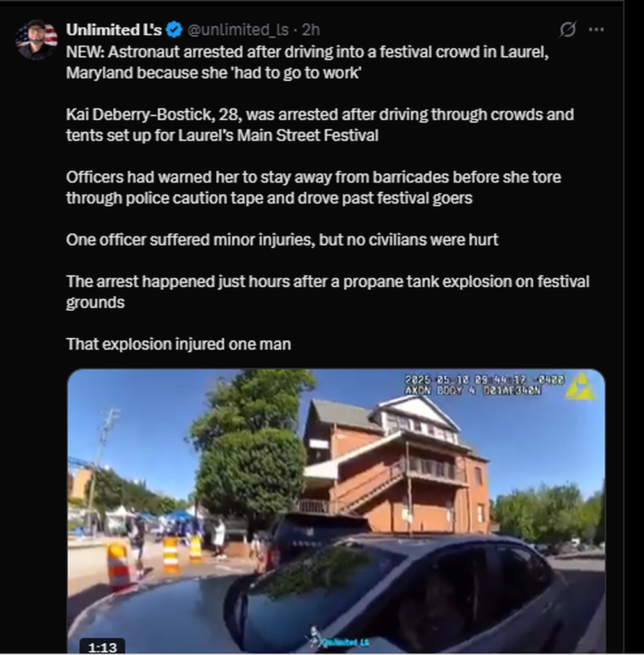Click 'That explosion injured one man' line

(x=178, y=344)
